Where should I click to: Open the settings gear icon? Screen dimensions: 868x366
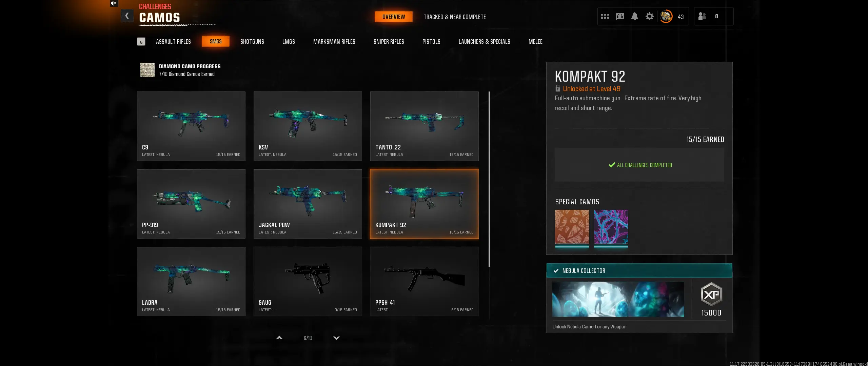click(x=649, y=16)
